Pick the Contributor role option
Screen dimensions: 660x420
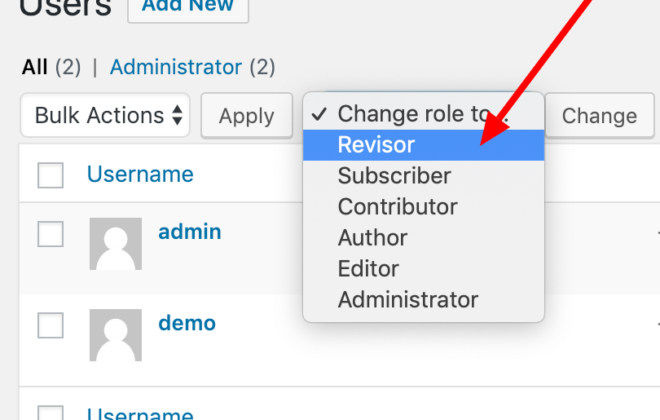point(423,207)
